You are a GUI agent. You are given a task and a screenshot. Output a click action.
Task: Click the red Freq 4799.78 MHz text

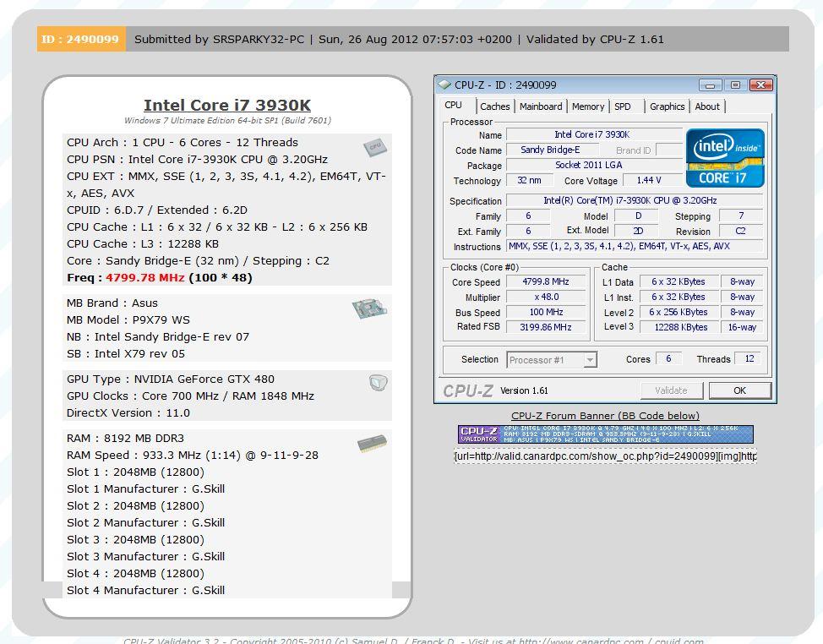pyautogui.click(x=144, y=278)
